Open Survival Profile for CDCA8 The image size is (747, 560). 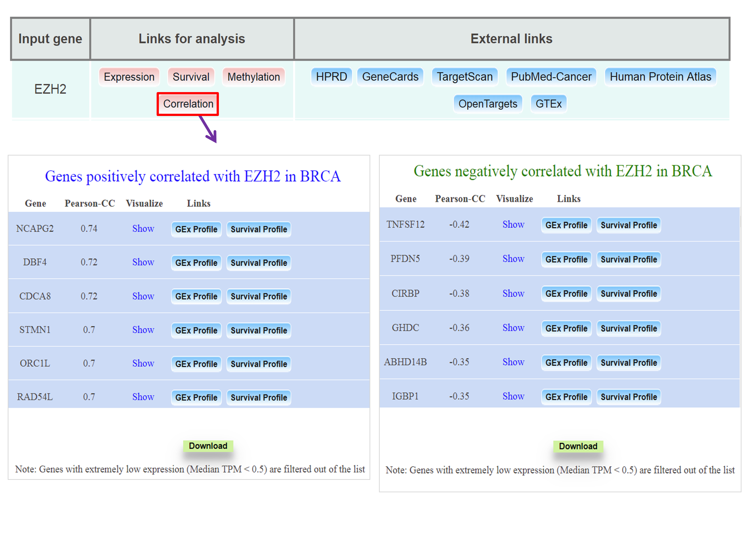click(x=258, y=296)
